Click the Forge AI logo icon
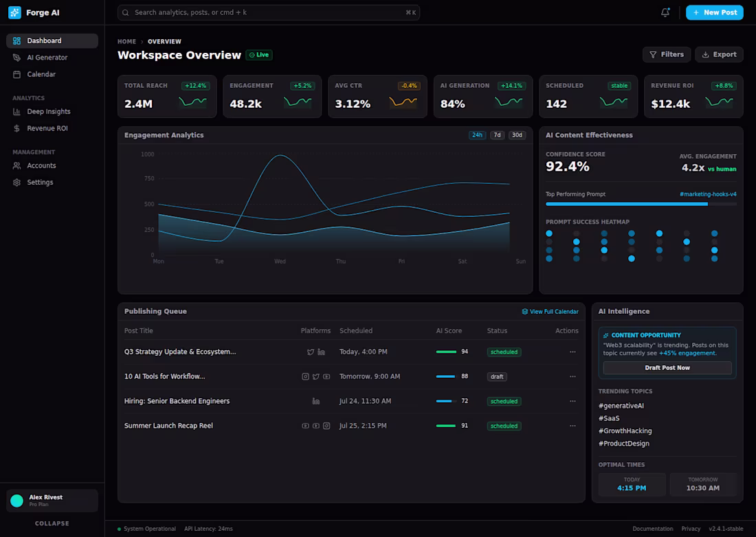The height and width of the screenshot is (537, 756). tap(13, 12)
